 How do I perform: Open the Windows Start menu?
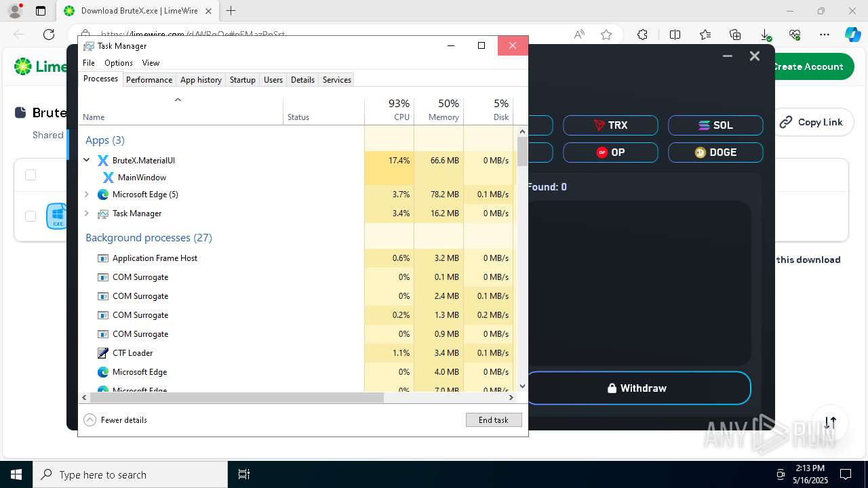click(x=16, y=474)
